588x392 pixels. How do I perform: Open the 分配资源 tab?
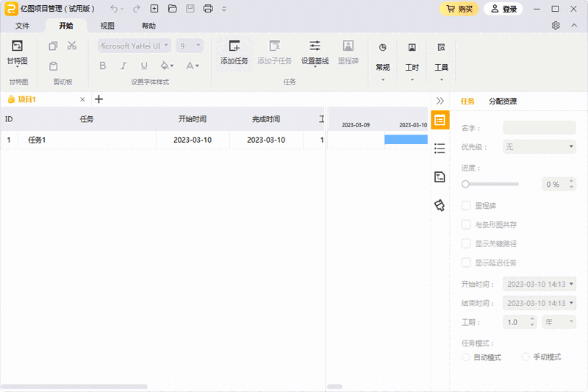click(x=503, y=101)
